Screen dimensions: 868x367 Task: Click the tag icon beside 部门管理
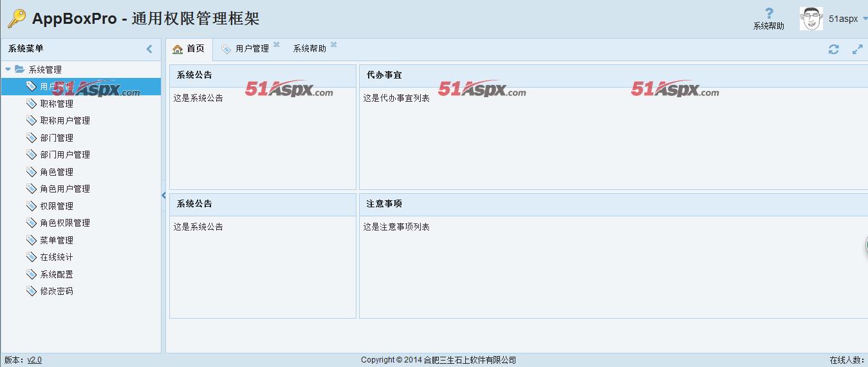pyautogui.click(x=32, y=137)
